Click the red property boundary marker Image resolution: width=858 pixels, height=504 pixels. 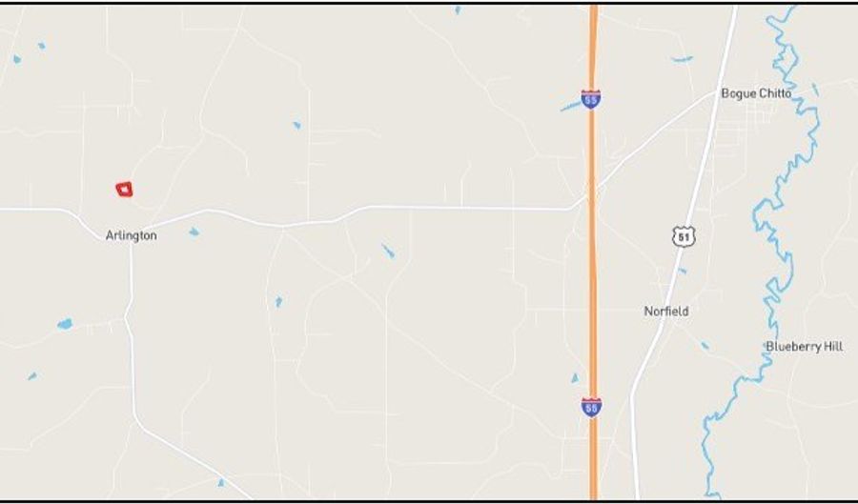[124, 190]
